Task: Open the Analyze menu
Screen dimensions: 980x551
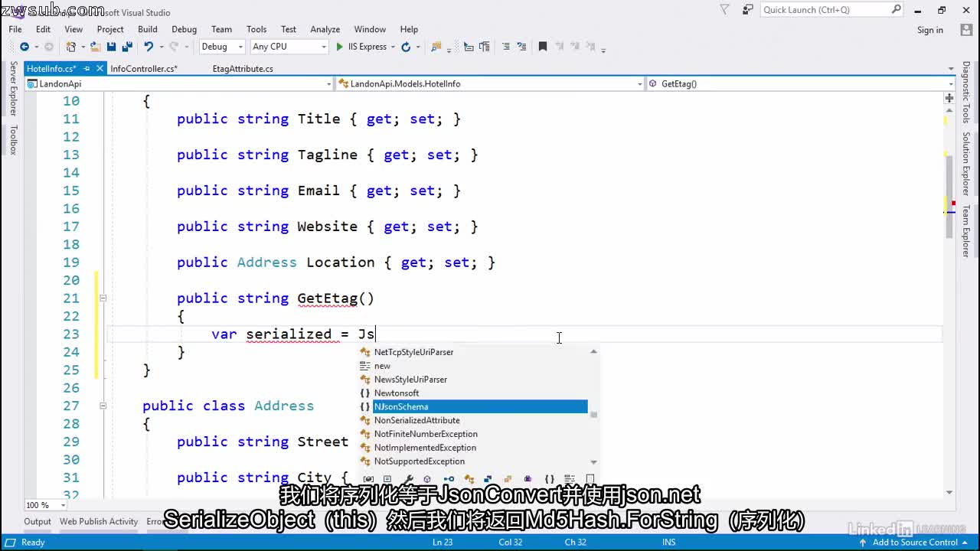Action: click(325, 29)
